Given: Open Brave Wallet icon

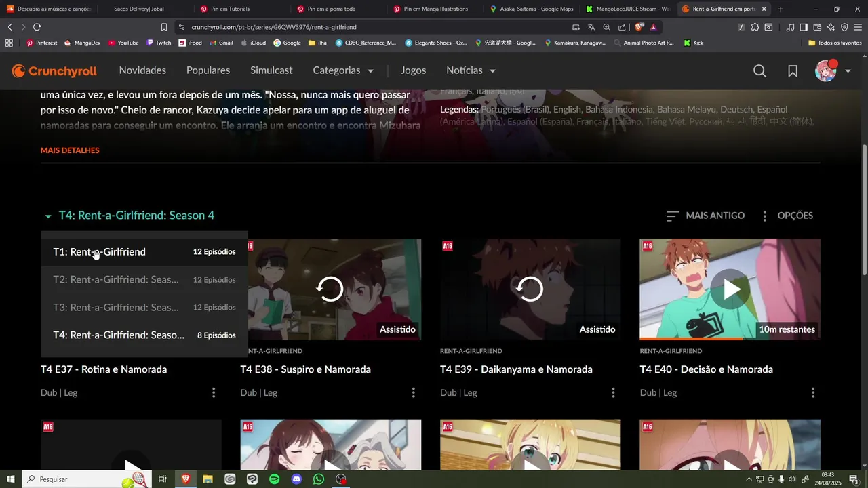Looking at the screenshot, I should 817,27.
